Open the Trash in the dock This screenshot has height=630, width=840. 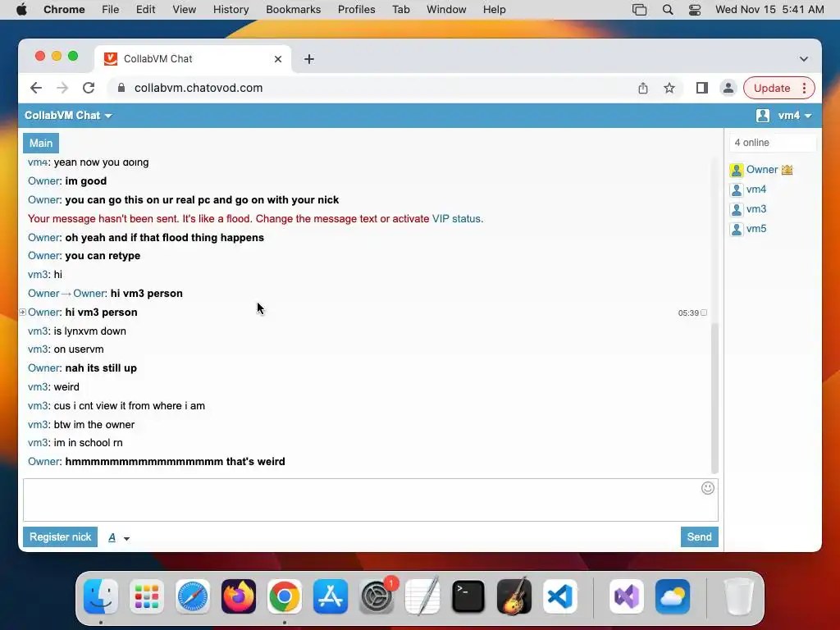pyautogui.click(x=739, y=596)
